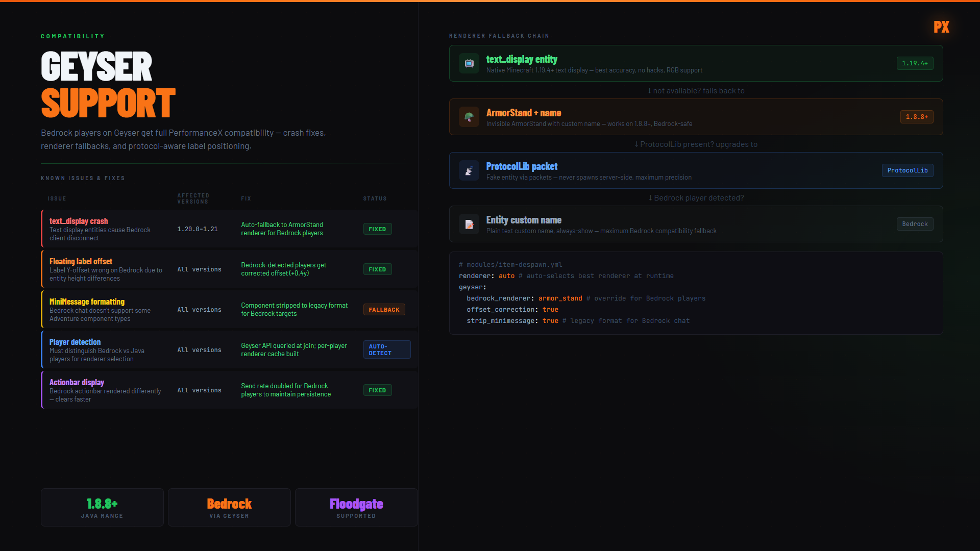
Task: Select the text_display crash issue title
Action: click(x=79, y=221)
